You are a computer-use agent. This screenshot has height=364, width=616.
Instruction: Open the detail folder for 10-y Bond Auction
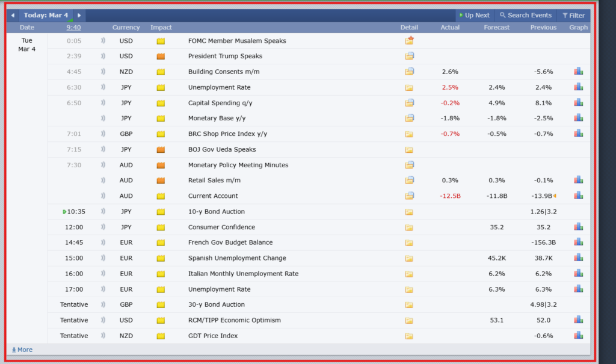coord(409,212)
